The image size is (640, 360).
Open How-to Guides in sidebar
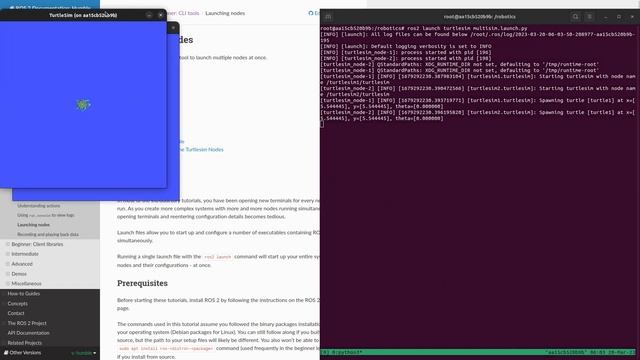coord(24,293)
